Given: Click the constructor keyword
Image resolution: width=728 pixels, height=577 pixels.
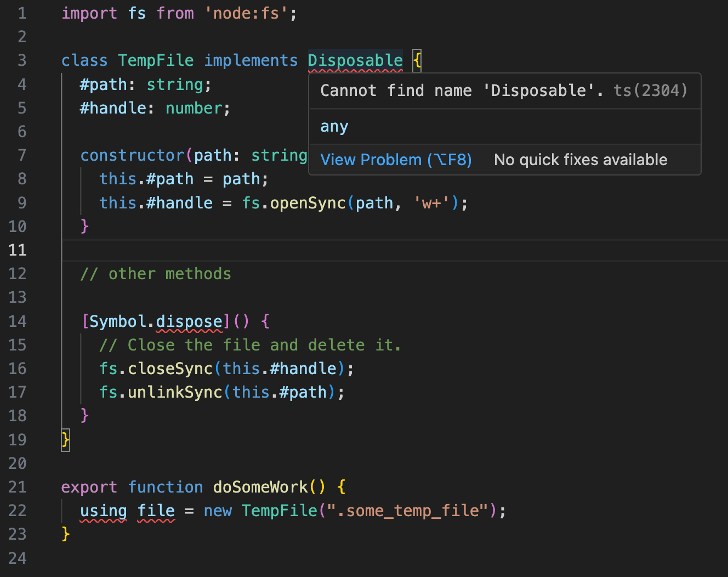Looking at the screenshot, I should (132, 156).
